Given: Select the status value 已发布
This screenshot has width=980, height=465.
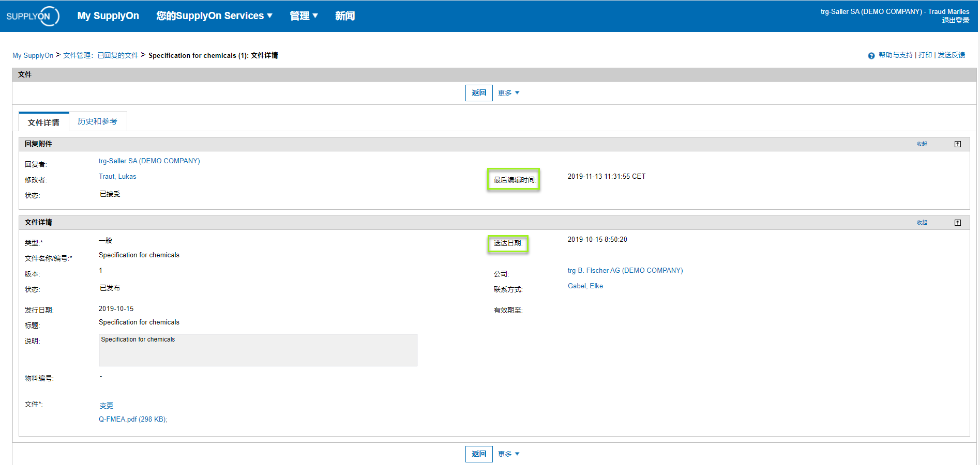Looking at the screenshot, I should click(x=110, y=288).
